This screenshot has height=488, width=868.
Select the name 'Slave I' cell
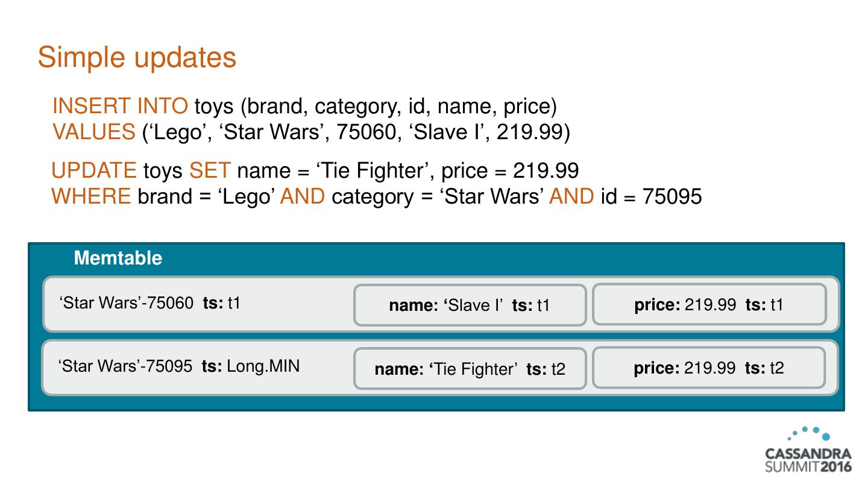(x=470, y=305)
